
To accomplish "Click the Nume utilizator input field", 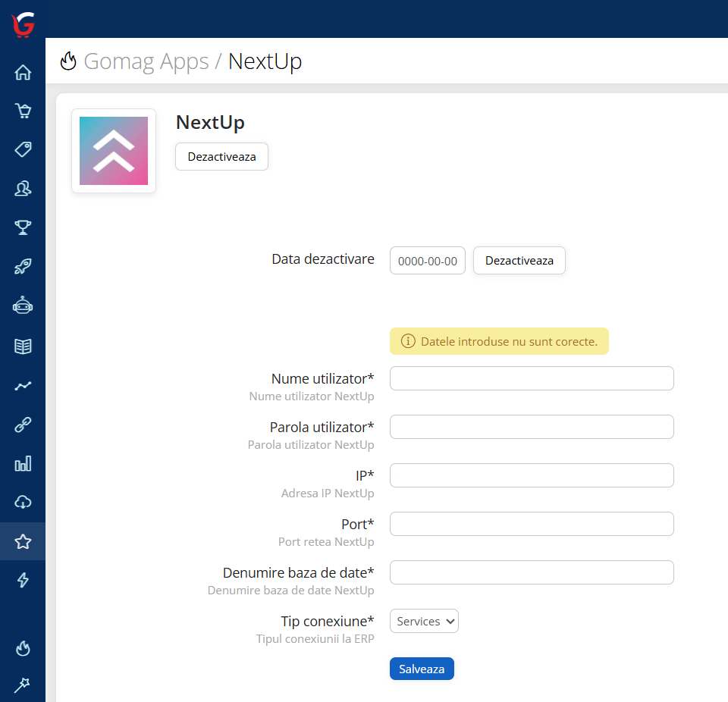I will click(x=531, y=378).
